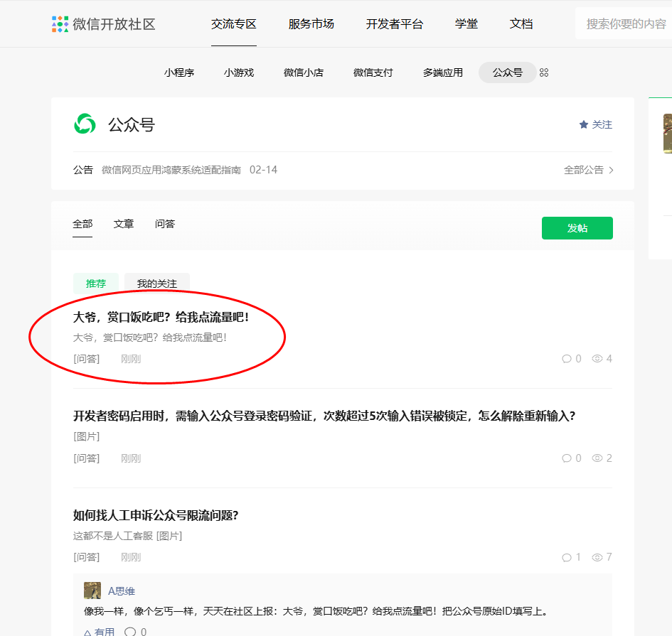672x636 pixels.
Task: Go to 开发者平台 in the top navigation
Action: 394,24
